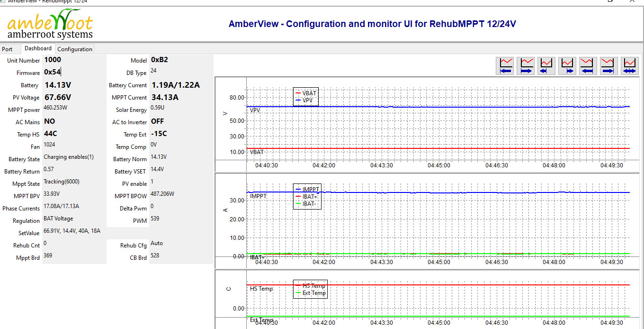The width and height of the screenshot is (644, 329).
Task: Click Battery State value Charging enables(1)
Action: click(69, 157)
